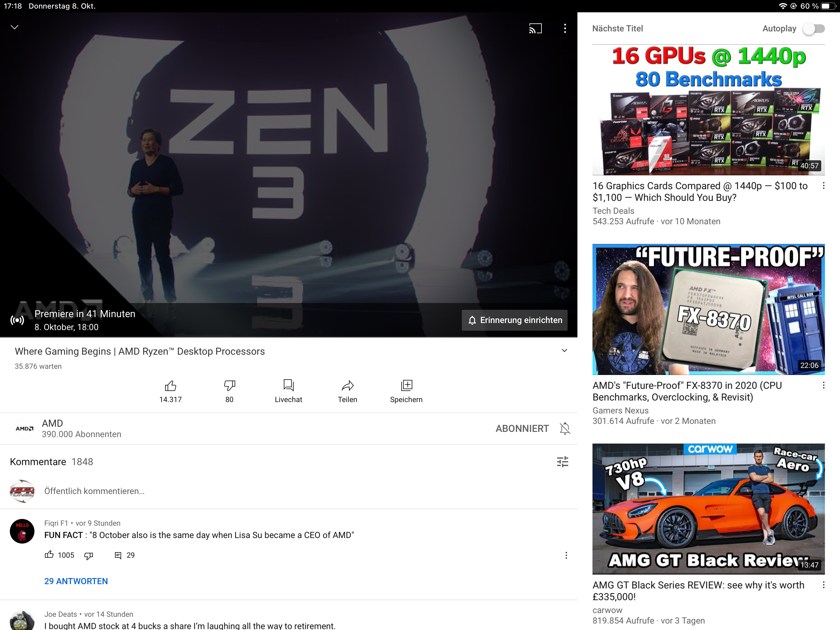
Task: Minimize the video player with down chevron
Action: 14,27
